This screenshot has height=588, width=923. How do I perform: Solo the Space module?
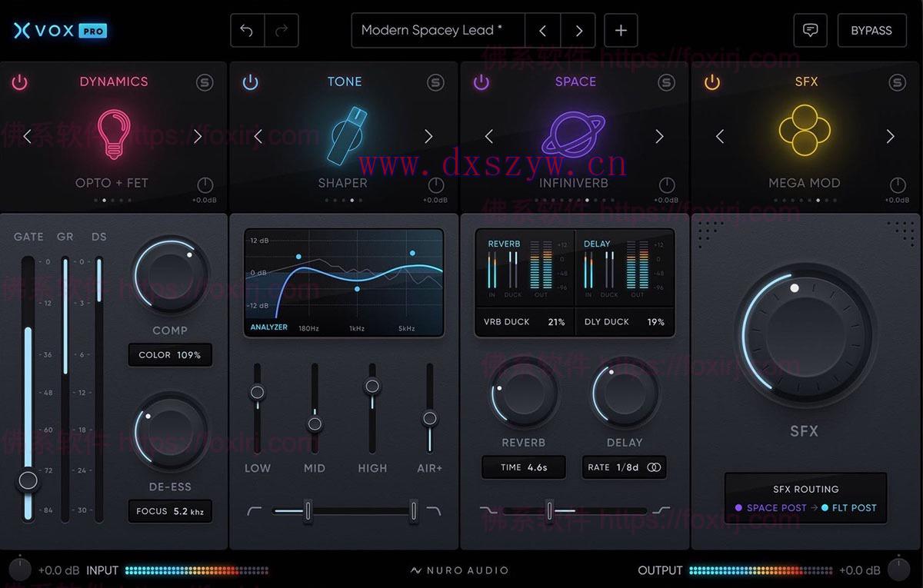click(x=666, y=83)
